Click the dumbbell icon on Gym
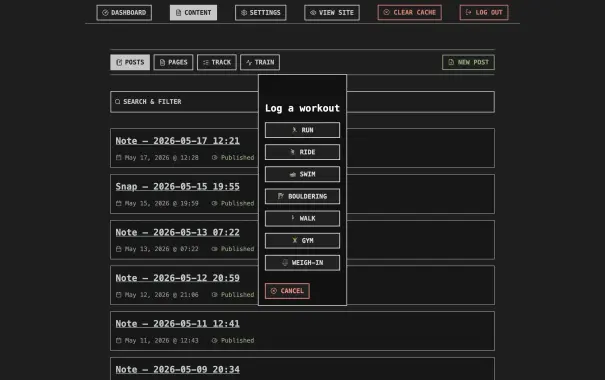This screenshot has width=605, height=380. coord(295,241)
